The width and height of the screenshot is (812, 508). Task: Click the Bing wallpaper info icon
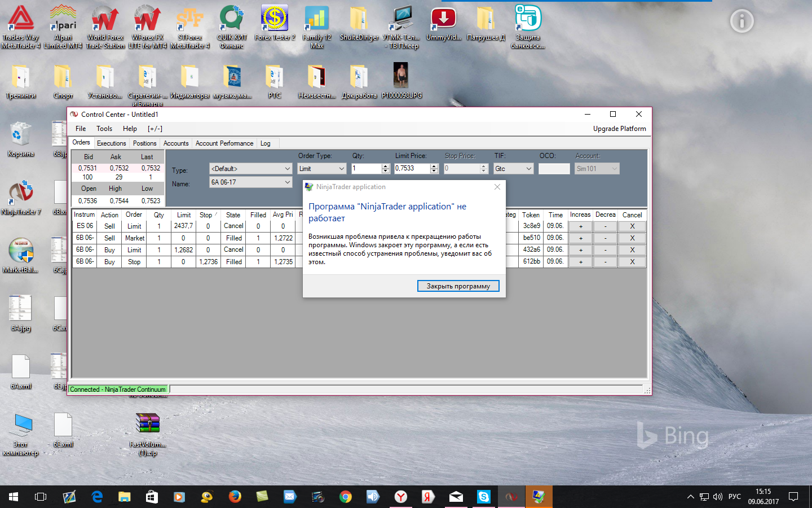pyautogui.click(x=742, y=21)
